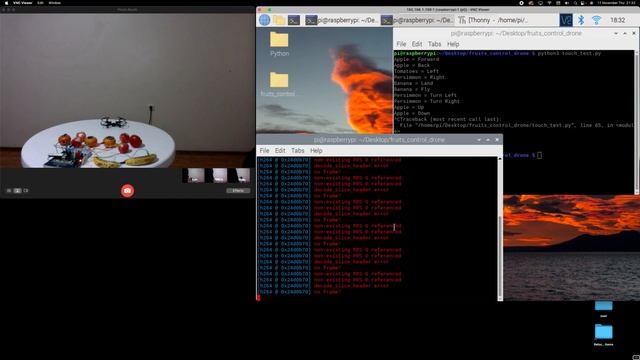Close the Photo Booth window
Image resolution: width=640 pixels, height=360 pixels.
[4, 9]
